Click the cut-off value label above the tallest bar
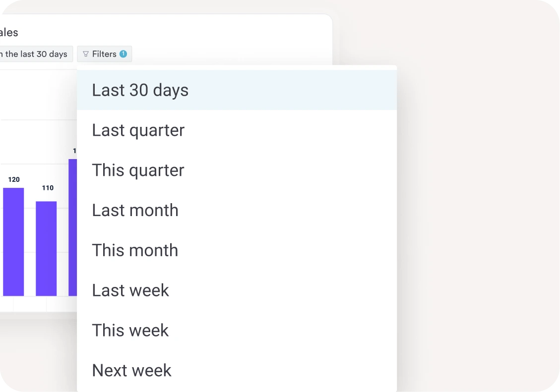This screenshot has width=560, height=392. tap(75, 151)
